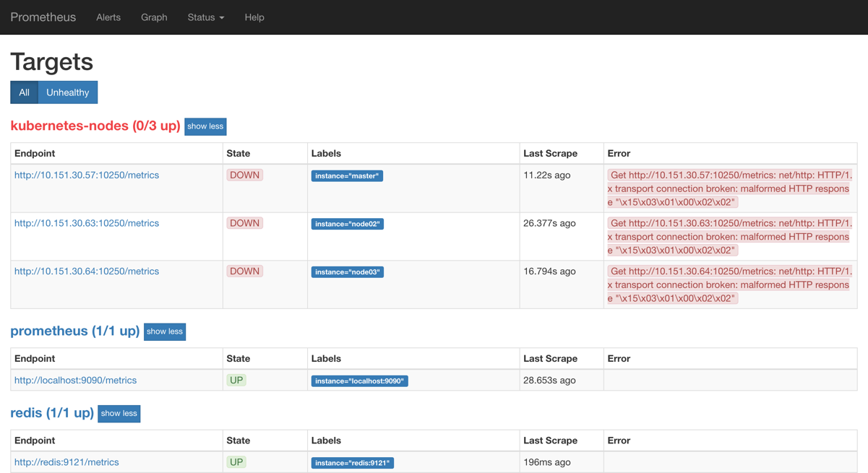
Task: Open endpoint http://10.151.30.63:10250/metrics
Action: pyautogui.click(x=87, y=223)
